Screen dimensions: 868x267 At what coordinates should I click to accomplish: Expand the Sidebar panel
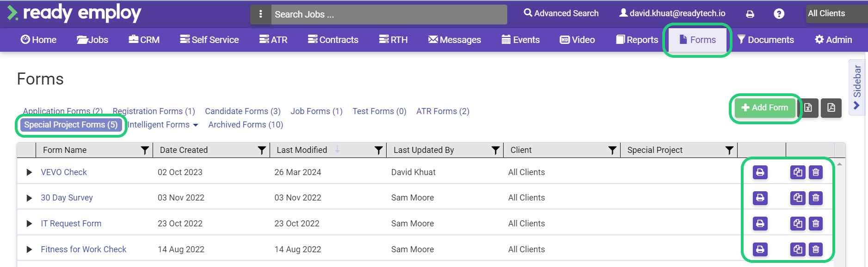click(857, 87)
